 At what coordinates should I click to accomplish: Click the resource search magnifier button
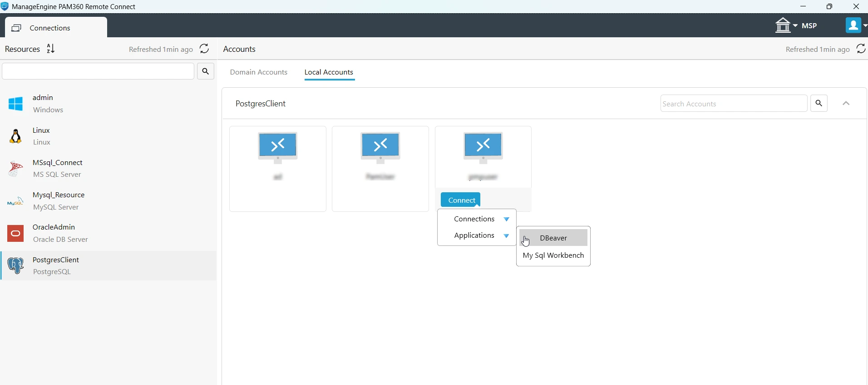pos(206,71)
